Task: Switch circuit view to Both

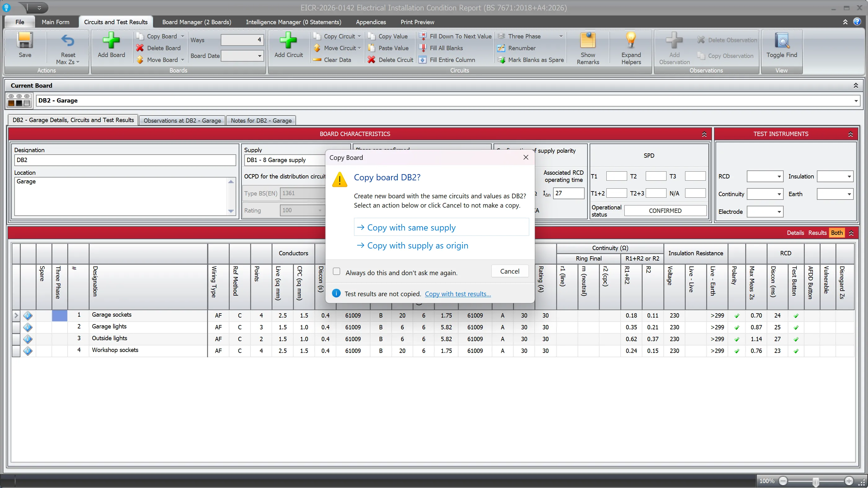Action: [x=837, y=233]
